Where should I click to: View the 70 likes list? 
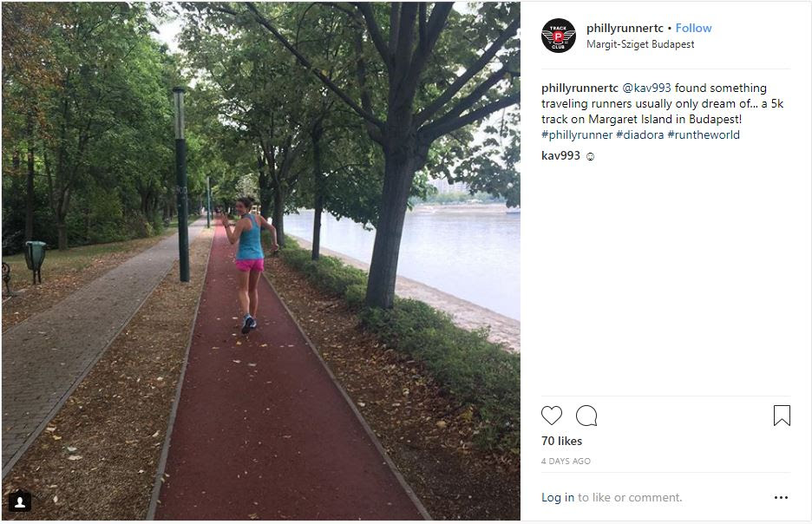tap(561, 442)
